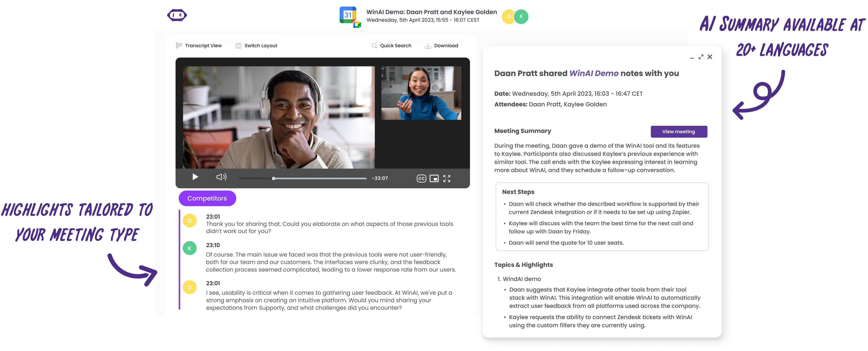
Task: Click first transcript timestamp 23:01
Action: pyautogui.click(x=213, y=217)
